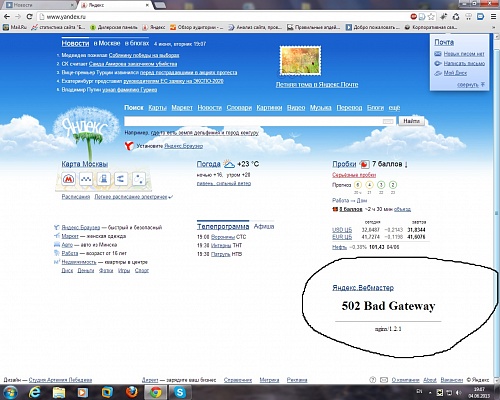Click the red traffic light icon beside Пробки
The image size is (500, 400).
tap(364, 164)
